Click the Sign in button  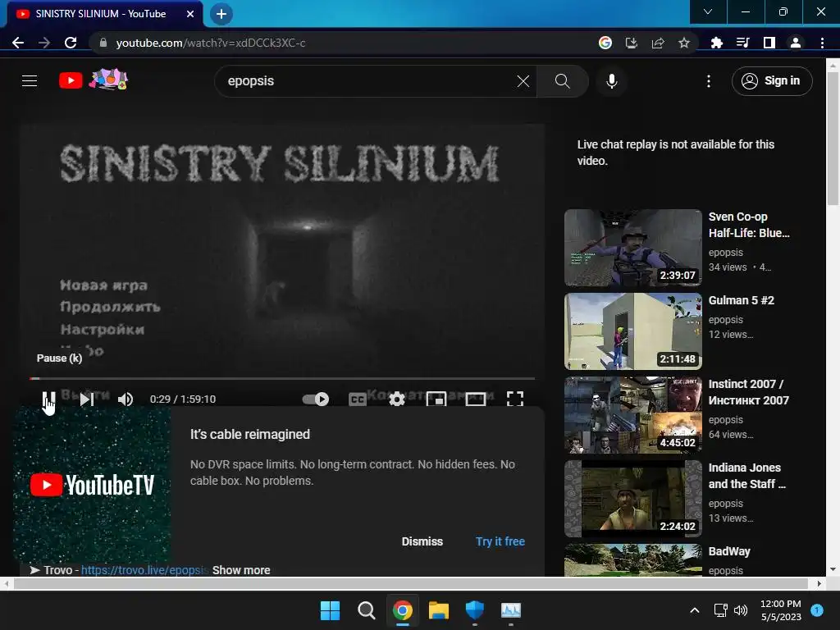point(772,81)
